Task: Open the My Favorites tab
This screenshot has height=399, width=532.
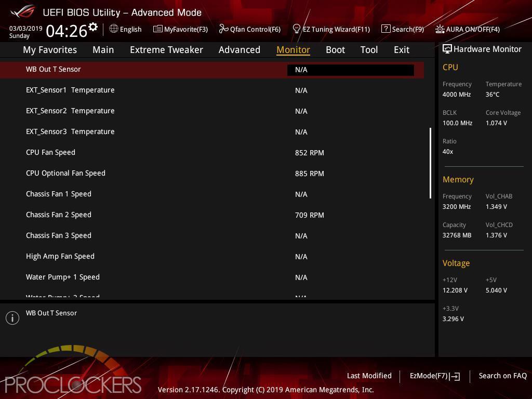Action: 50,50
